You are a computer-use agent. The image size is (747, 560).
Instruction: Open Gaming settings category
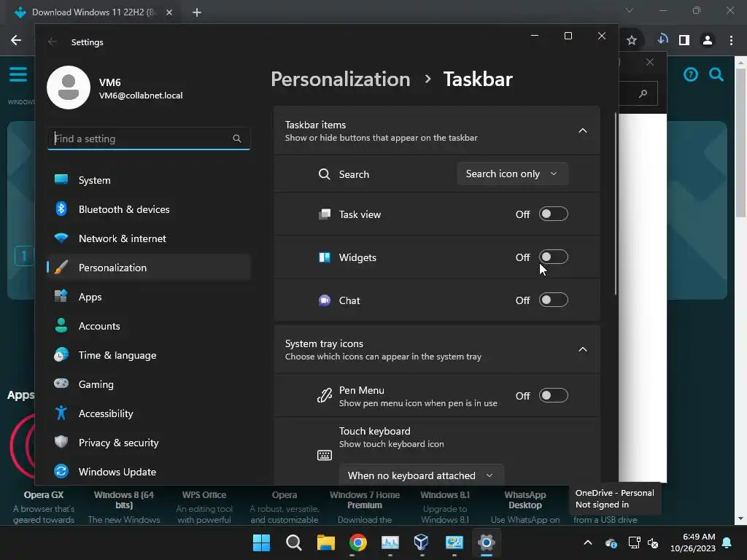pos(149,384)
